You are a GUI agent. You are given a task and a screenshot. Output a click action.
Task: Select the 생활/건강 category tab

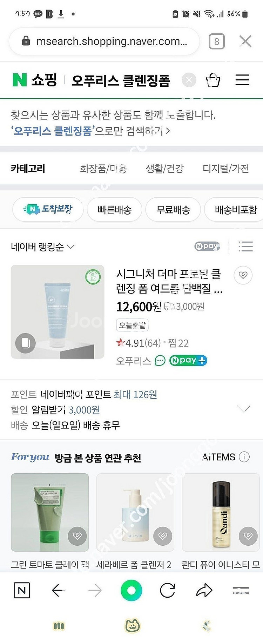pos(164,169)
